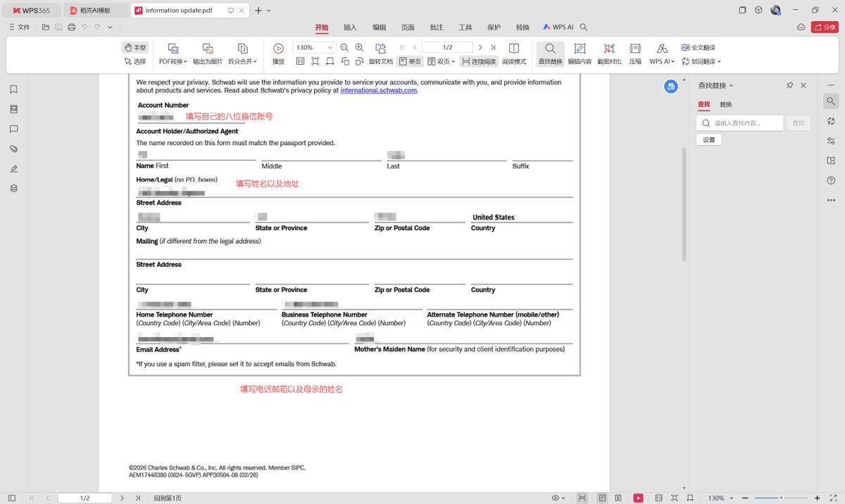Toggle 单页 single page view
This screenshot has width=845, height=504.
pos(410,61)
